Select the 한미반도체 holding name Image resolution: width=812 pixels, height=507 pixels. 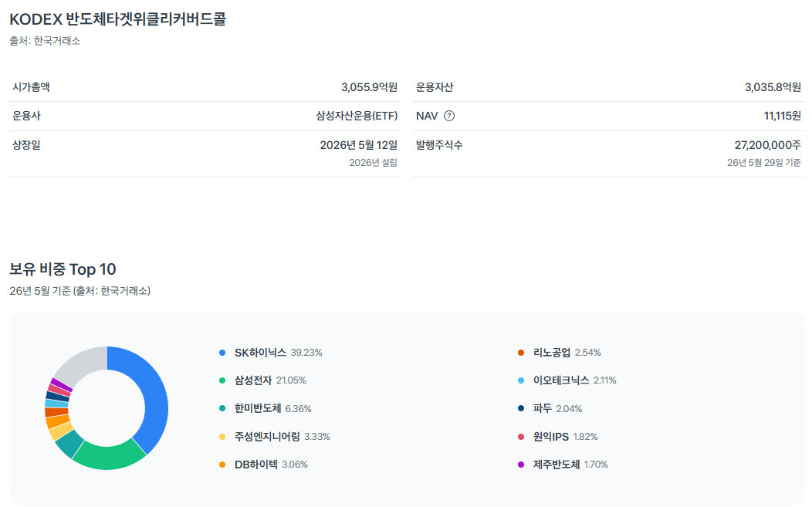click(257, 408)
